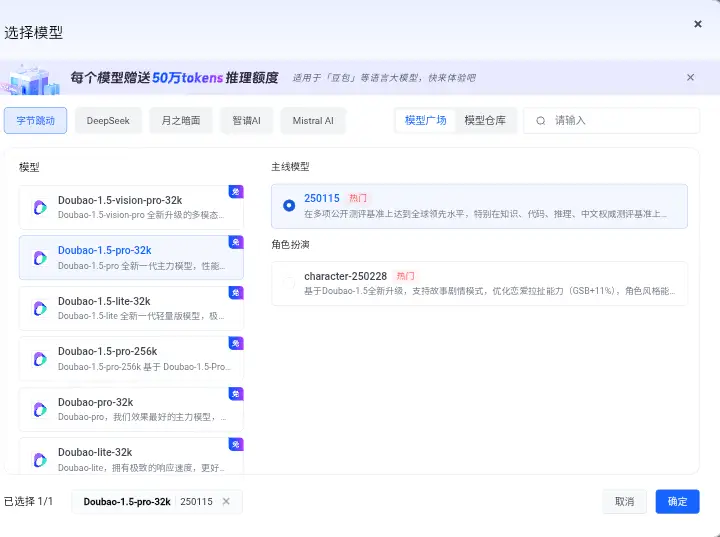Click the 已选择 1/1 counter text

[28, 501]
